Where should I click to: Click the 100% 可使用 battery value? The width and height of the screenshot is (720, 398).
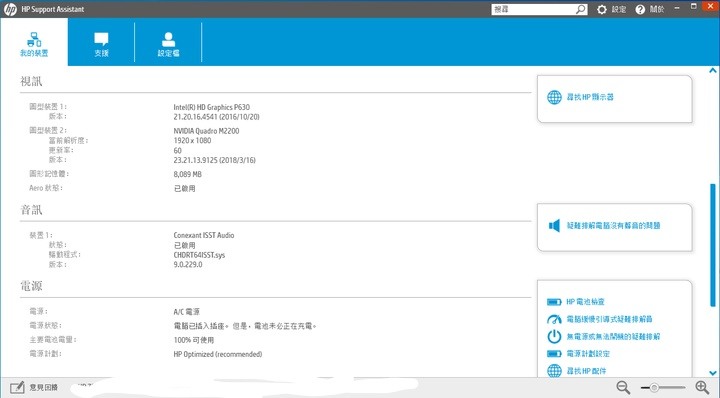(193, 340)
